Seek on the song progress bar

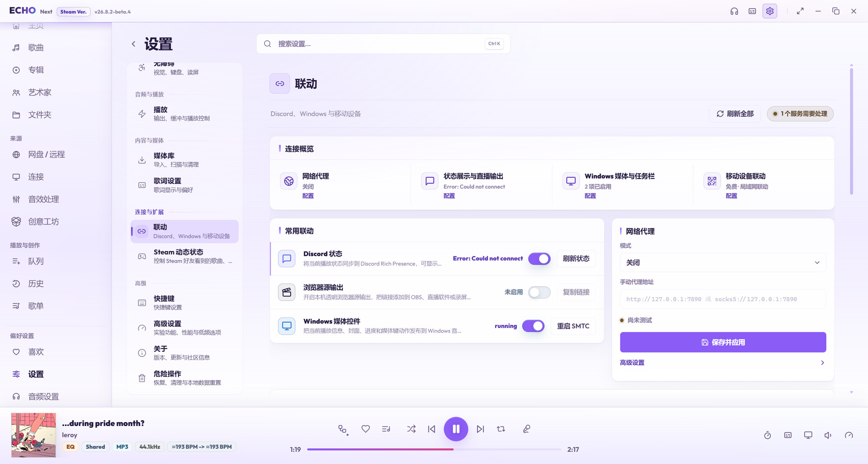(434, 450)
